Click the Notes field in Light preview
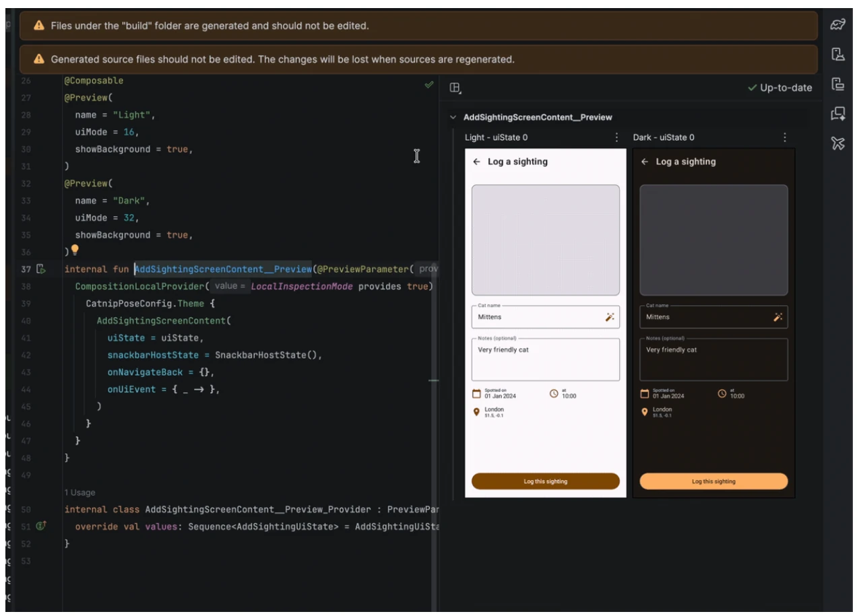 pyautogui.click(x=546, y=360)
